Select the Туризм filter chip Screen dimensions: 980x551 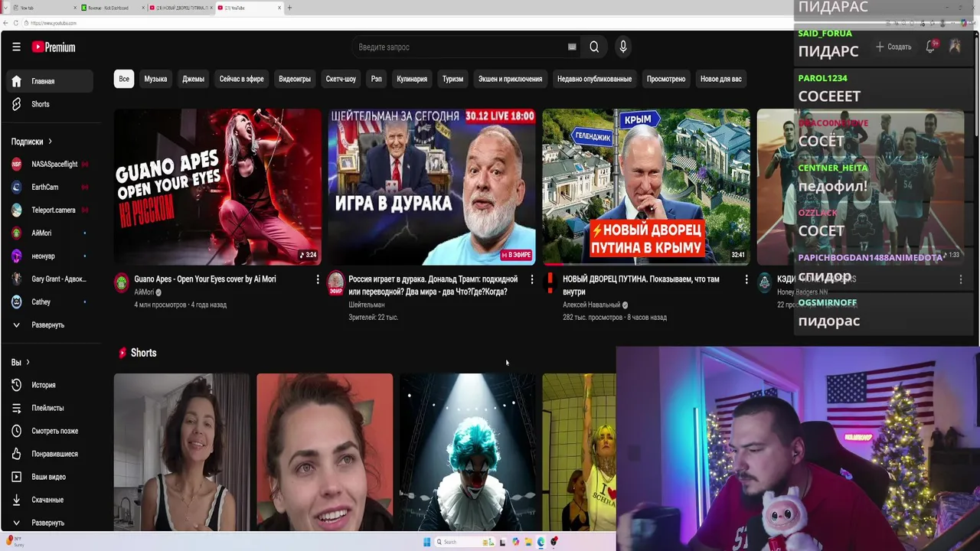[x=452, y=79]
